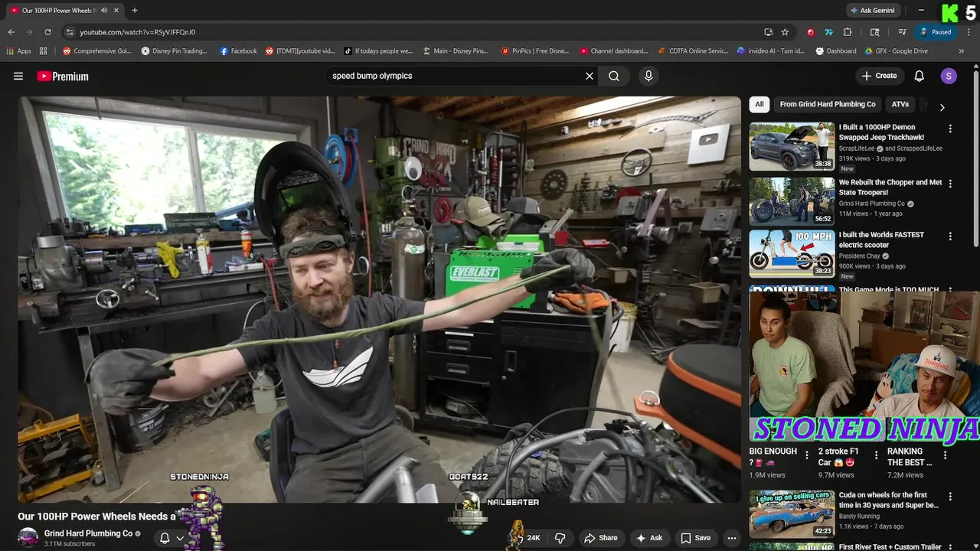Open the account avatar menu
Viewport: 980px width, 551px height.
949,76
